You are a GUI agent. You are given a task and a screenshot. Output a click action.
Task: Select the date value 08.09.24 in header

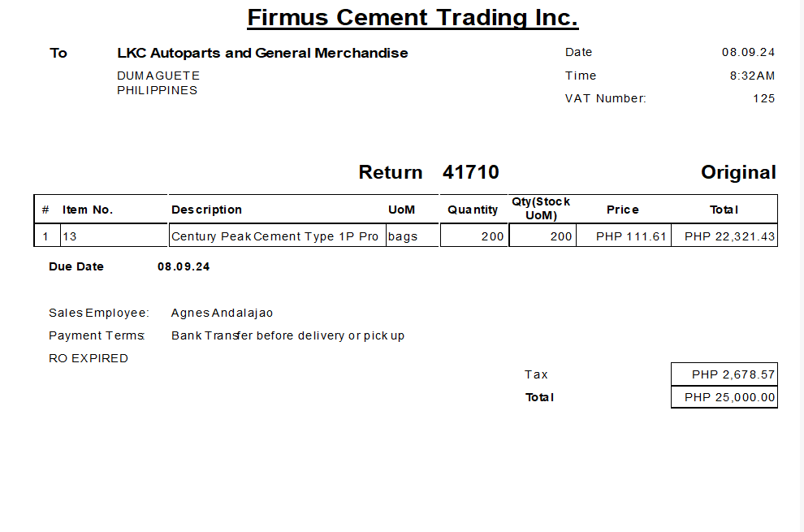click(748, 52)
